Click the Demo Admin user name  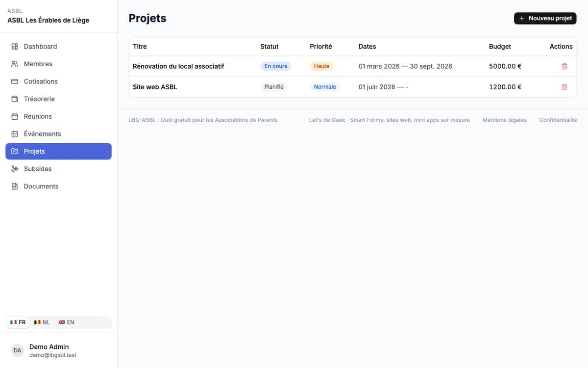click(49, 347)
